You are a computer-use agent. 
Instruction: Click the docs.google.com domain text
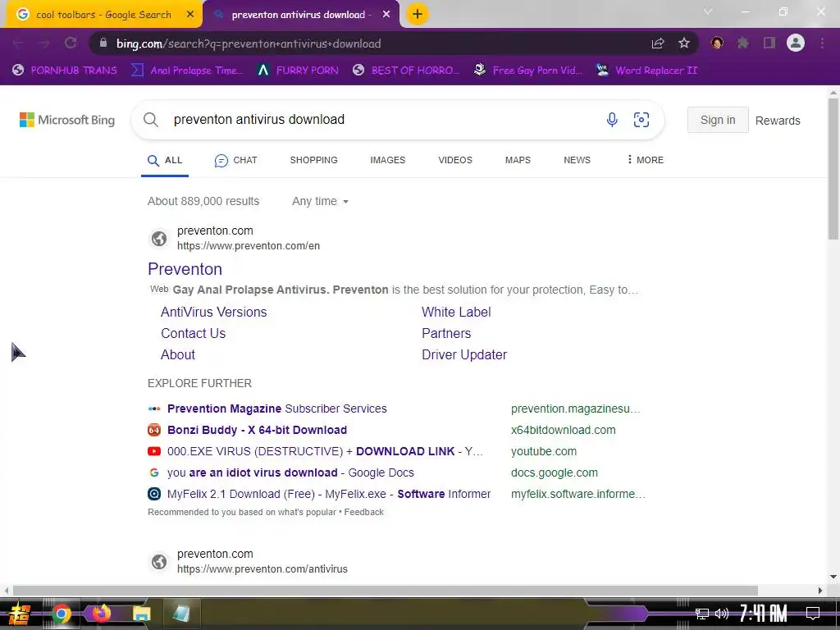point(554,473)
